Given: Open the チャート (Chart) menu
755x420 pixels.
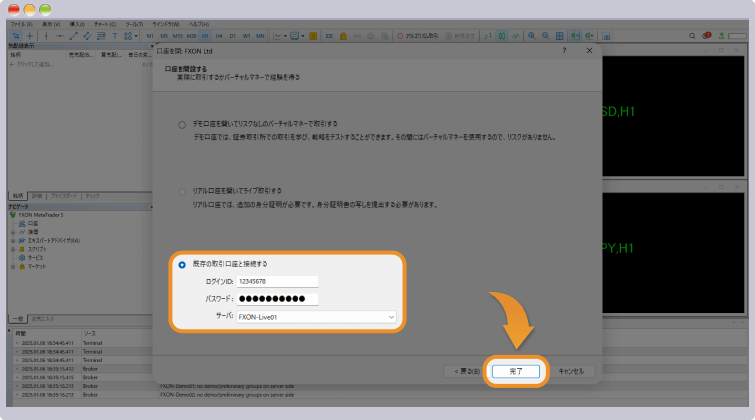Looking at the screenshot, I should coord(104,24).
